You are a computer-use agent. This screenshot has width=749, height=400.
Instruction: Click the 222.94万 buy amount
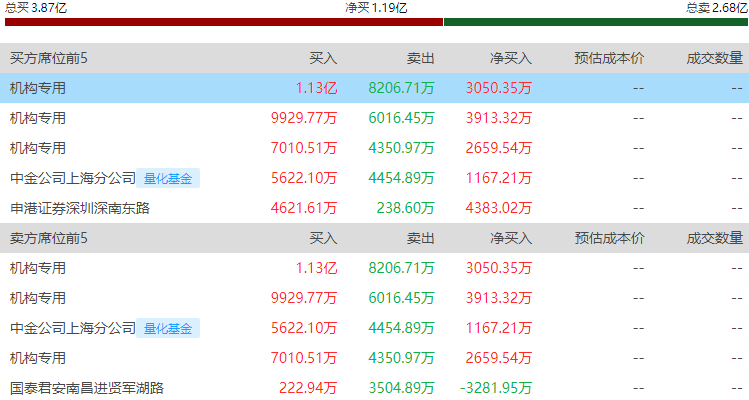pos(308,388)
